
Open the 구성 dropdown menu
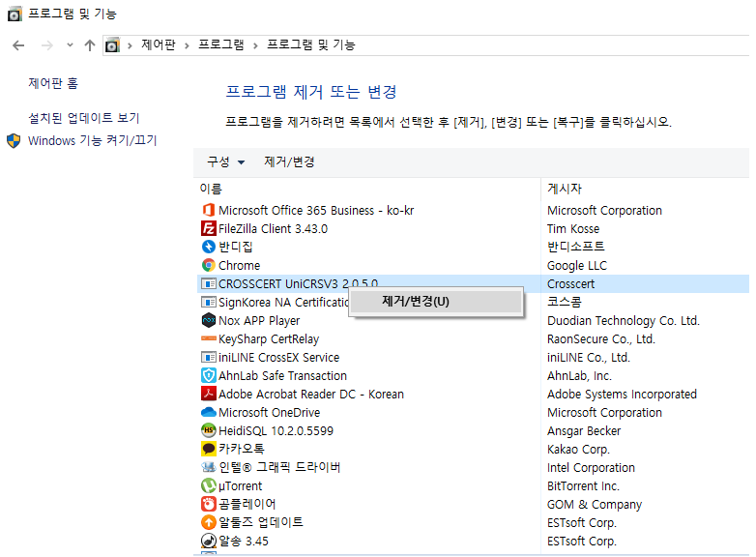(225, 162)
